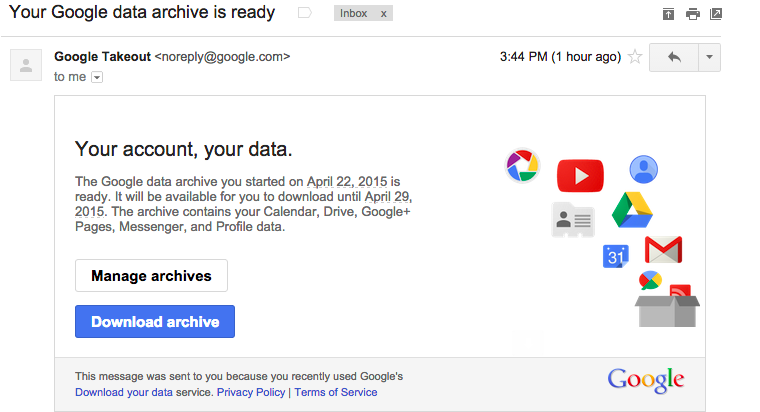Click the Google Drive triangle icon
The height and width of the screenshot is (412, 760).
[632, 210]
